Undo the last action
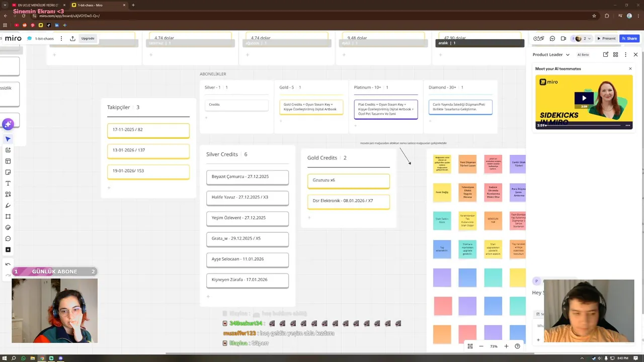The width and height of the screenshot is (644, 362). 8,264
